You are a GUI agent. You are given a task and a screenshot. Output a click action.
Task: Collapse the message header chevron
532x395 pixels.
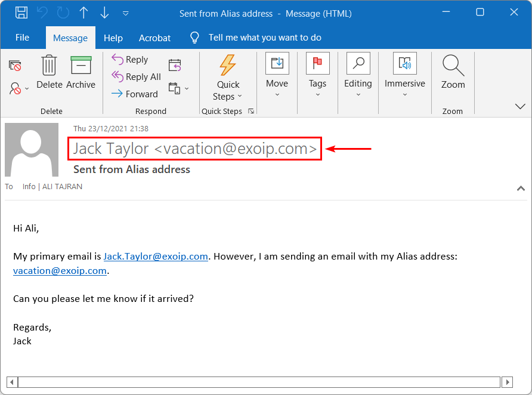[x=521, y=189]
